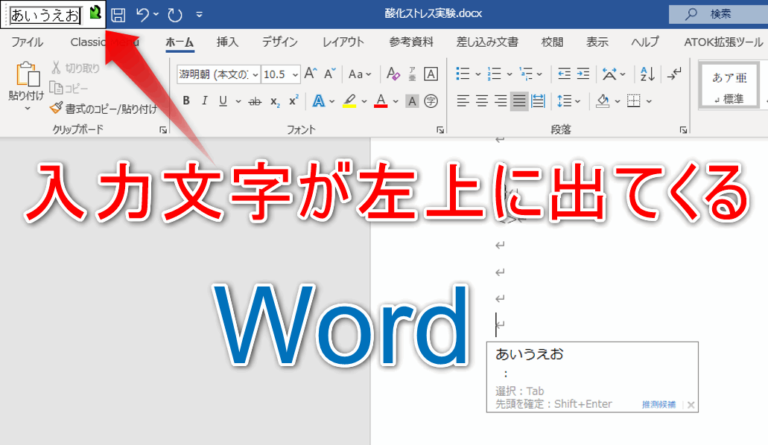Click the 推測候補 link in the IME popup
The height and width of the screenshot is (445, 768).
[x=658, y=404]
